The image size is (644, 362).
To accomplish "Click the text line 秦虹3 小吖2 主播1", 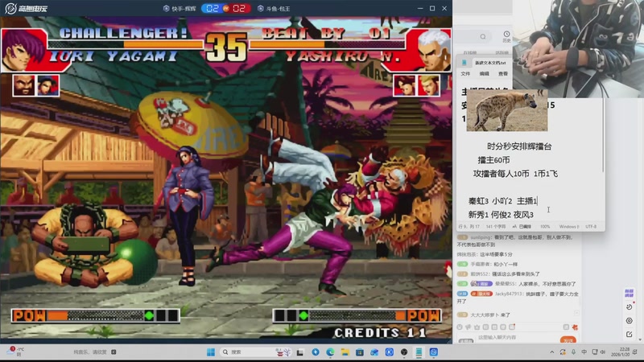I will tap(502, 201).
